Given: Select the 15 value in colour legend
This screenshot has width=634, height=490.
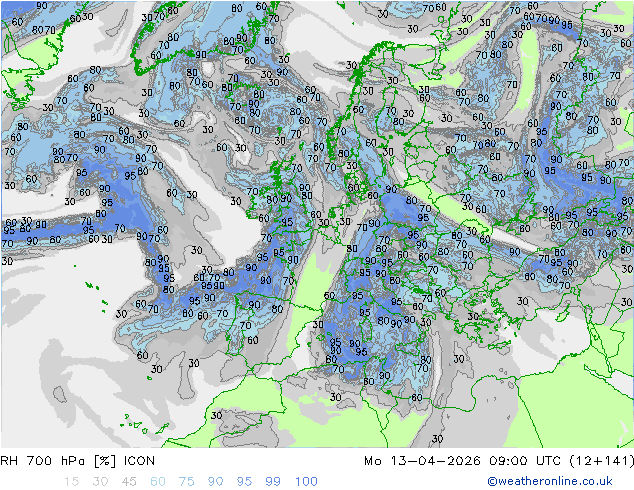Looking at the screenshot, I should pos(71,481).
